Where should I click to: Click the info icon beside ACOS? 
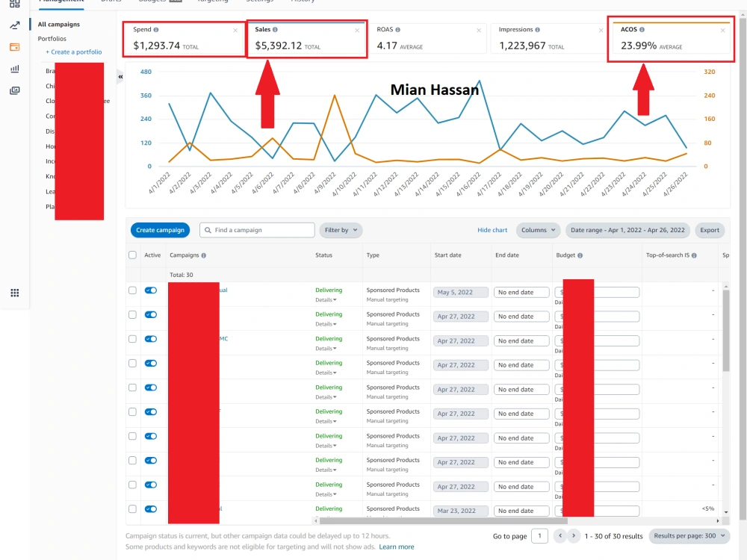(642, 30)
